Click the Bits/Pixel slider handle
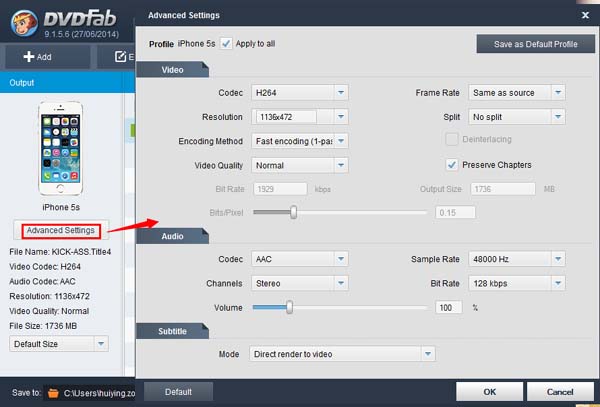 (293, 212)
